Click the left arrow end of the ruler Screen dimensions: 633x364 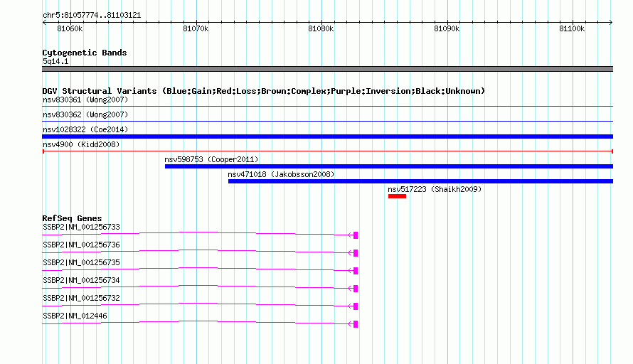pyautogui.click(x=44, y=22)
